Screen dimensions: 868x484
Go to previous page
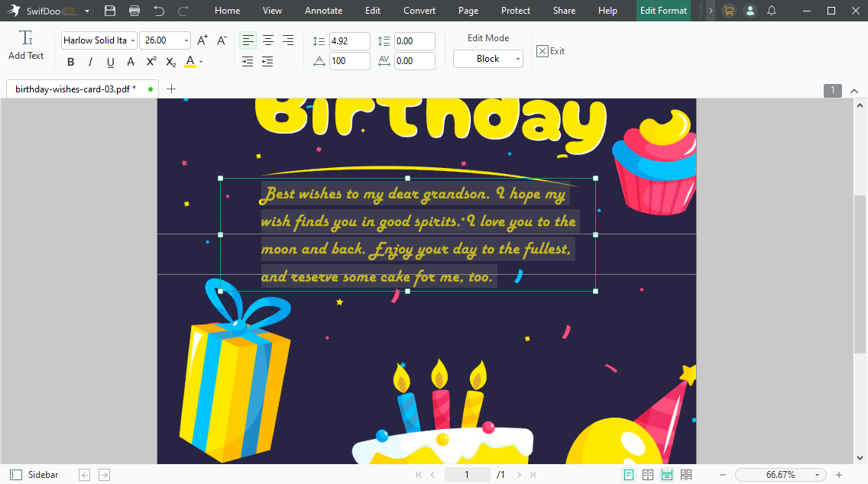(x=433, y=475)
